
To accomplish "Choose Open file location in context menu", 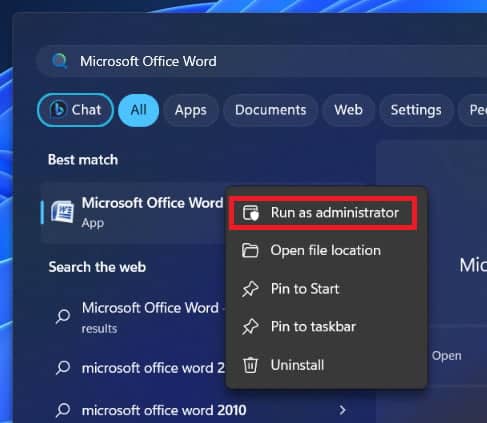I will (327, 250).
